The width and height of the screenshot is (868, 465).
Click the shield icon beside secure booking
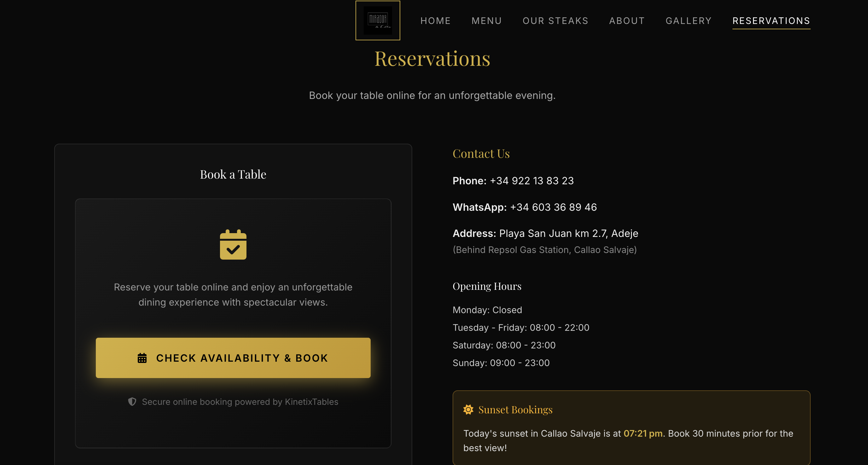132,401
